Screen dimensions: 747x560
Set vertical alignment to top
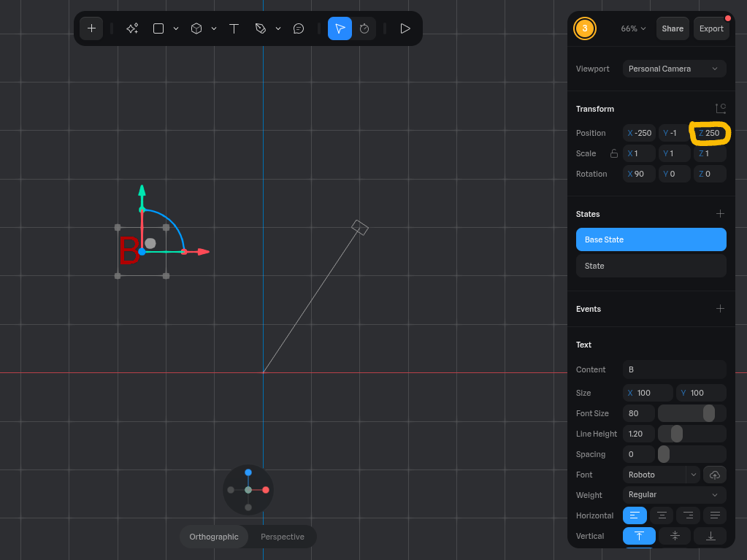point(639,536)
